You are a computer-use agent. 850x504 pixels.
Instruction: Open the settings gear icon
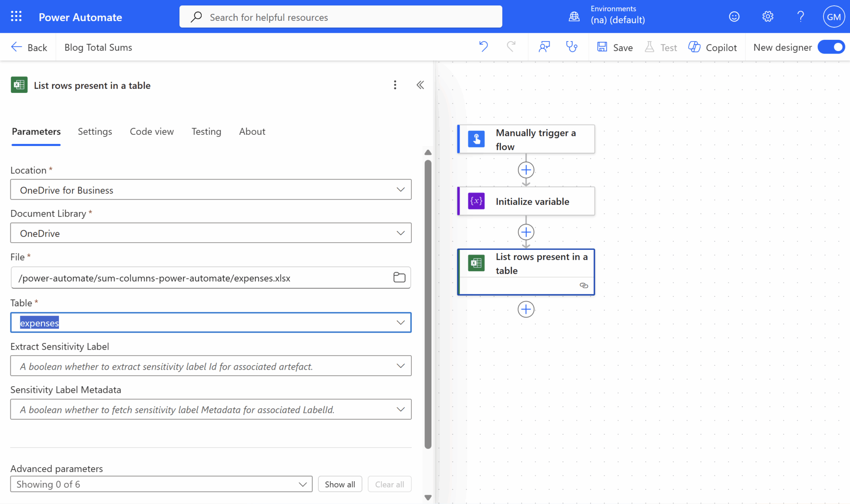(767, 17)
